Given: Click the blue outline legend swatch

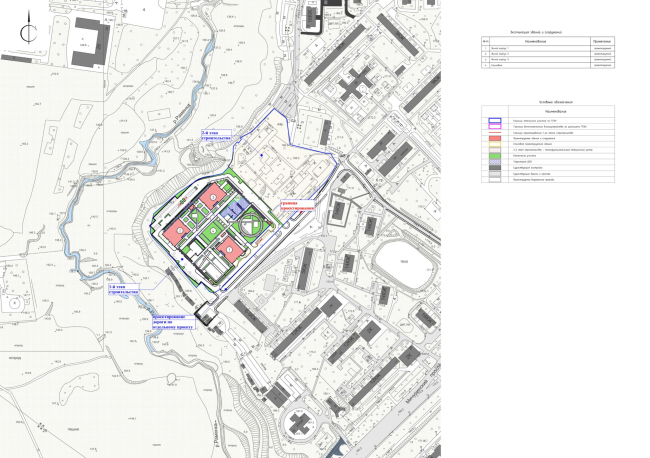Looking at the screenshot, I should pos(495,121).
